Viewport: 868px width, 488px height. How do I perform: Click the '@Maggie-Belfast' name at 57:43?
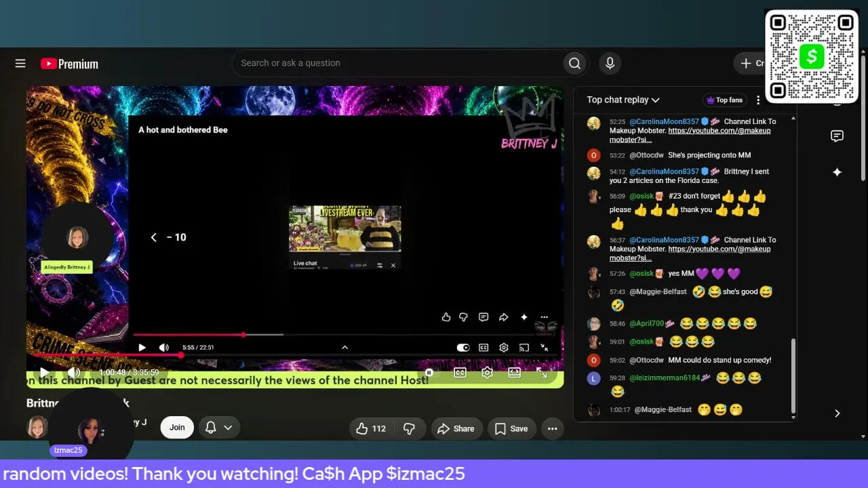pos(658,292)
